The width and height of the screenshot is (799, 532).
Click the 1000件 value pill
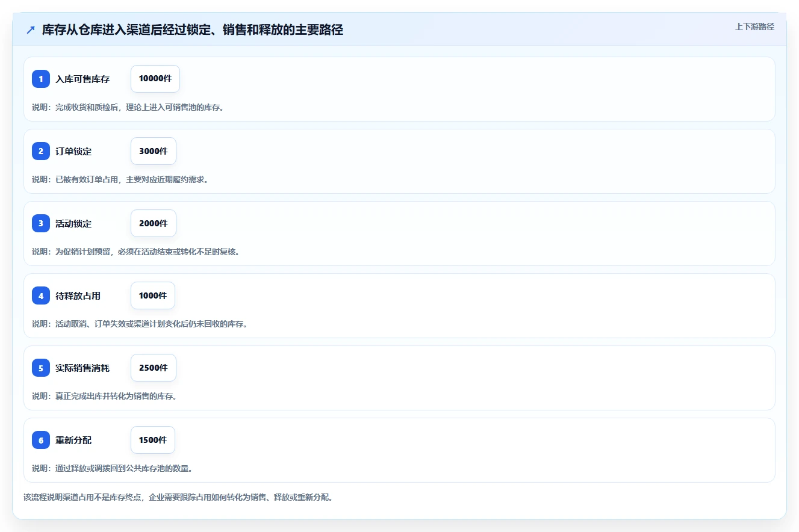pyautogui.click(x=153, y=295)
